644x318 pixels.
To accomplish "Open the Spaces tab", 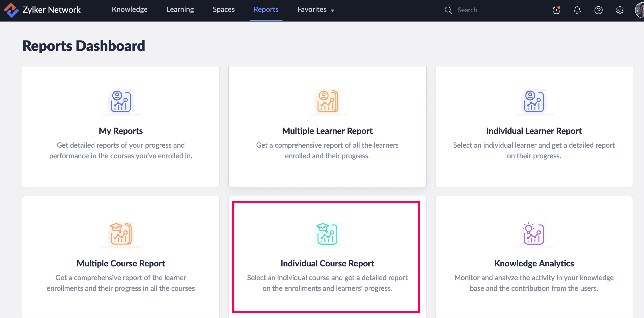I will coord(224,9).
